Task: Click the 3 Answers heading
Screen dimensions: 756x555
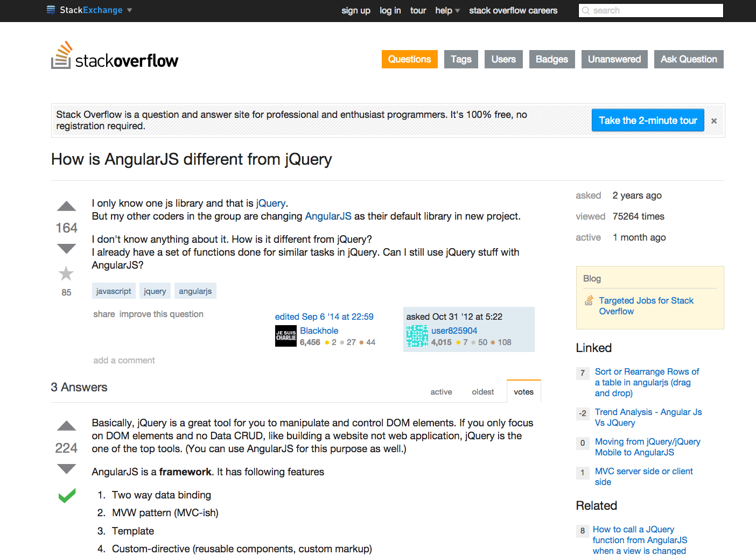Action: (79, 387)
